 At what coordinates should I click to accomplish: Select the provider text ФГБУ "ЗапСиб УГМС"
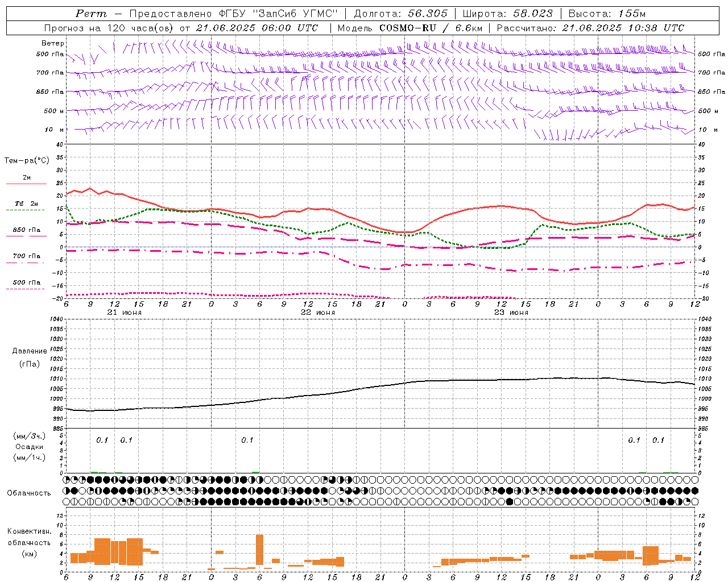tap(278, 14)
